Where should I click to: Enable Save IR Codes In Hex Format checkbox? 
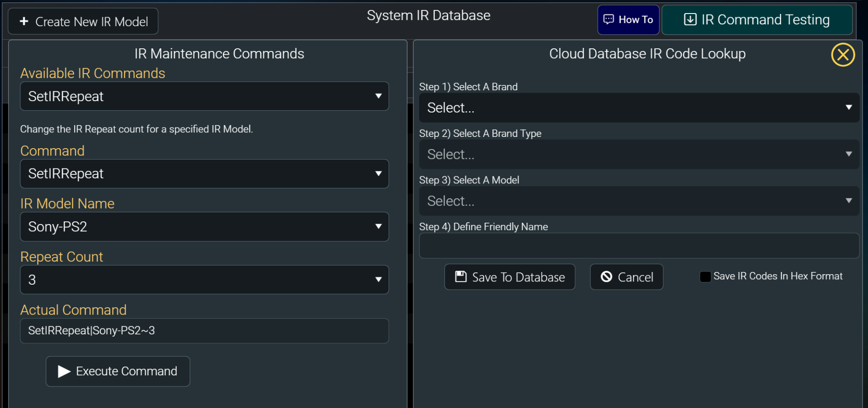(x=705, y=277)
